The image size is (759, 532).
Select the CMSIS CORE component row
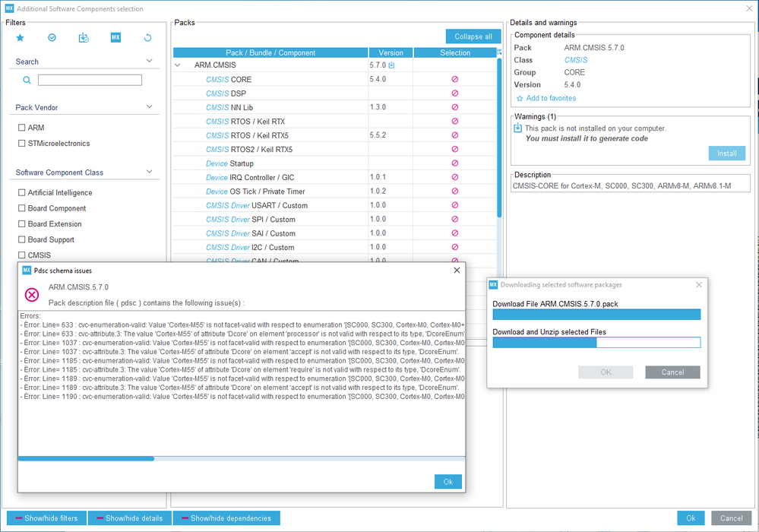[x=334, y=79]
